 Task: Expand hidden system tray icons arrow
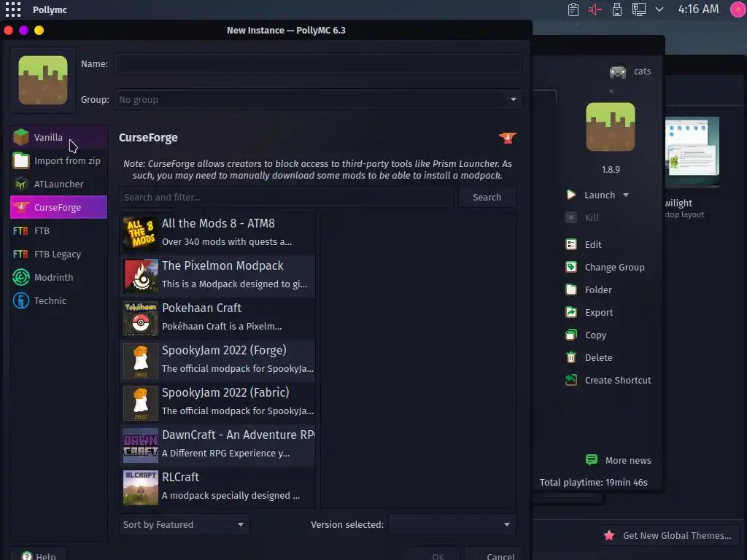point(659,9)
